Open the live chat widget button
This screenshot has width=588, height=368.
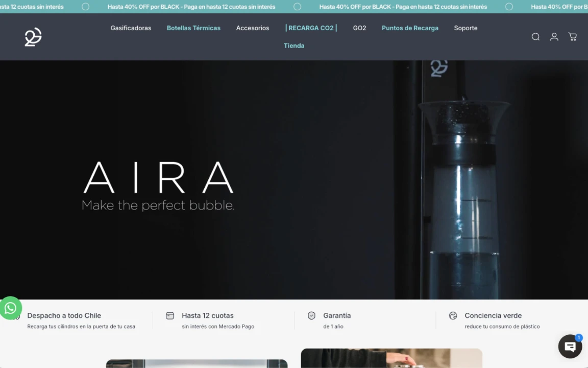(570, 347)
